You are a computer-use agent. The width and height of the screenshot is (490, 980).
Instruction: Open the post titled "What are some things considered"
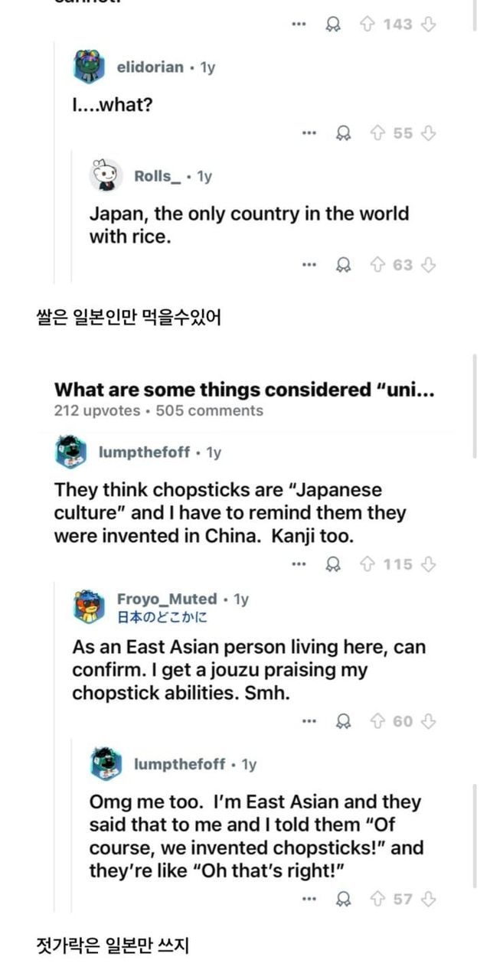coord(245,390)
